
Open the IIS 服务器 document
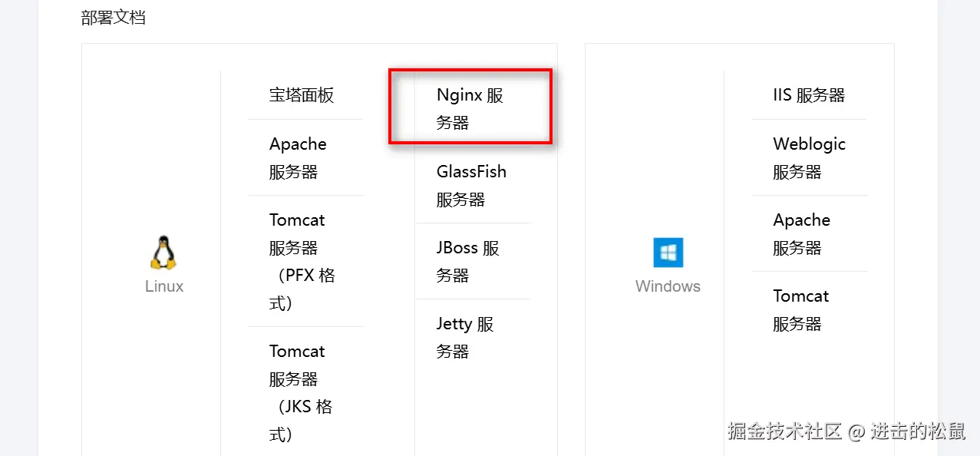click(809, 95)
